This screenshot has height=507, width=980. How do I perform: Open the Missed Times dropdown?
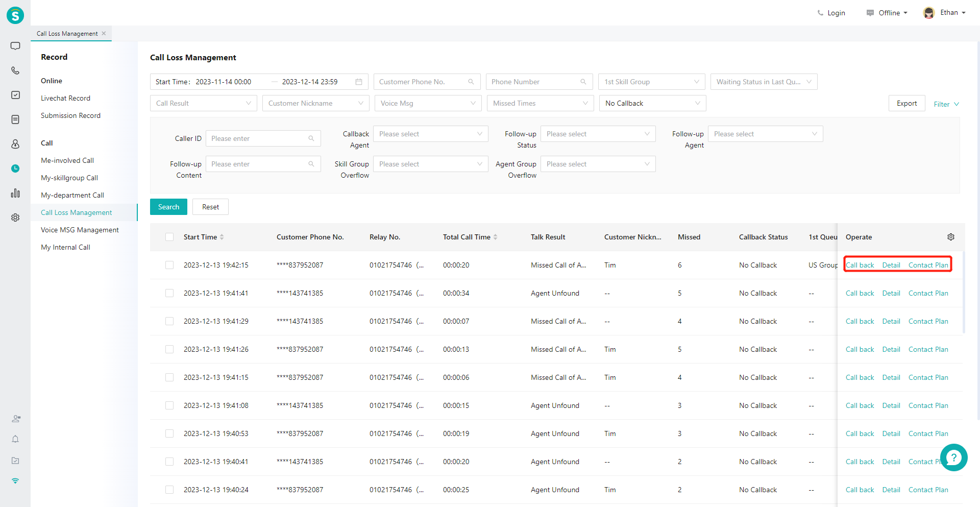(x=541, y=103)
